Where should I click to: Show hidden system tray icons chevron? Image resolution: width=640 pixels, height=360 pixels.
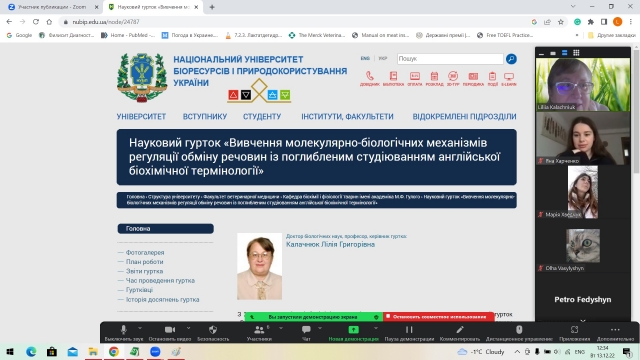[x=517, y=351]
